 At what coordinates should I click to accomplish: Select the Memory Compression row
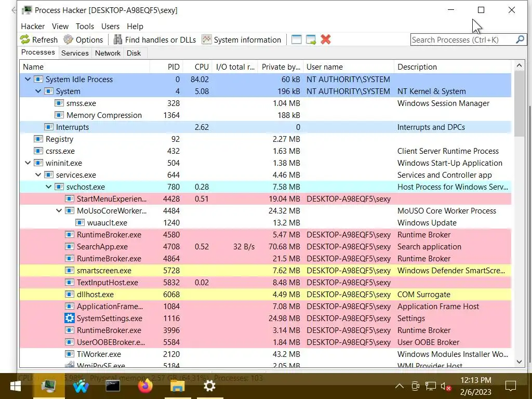tap(265, 115)
